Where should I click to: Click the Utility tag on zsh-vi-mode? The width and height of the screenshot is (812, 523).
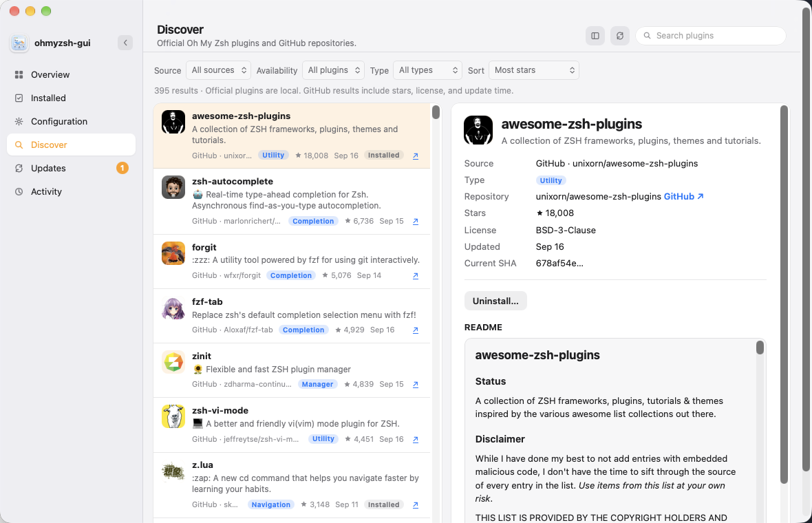pos(323,438)
